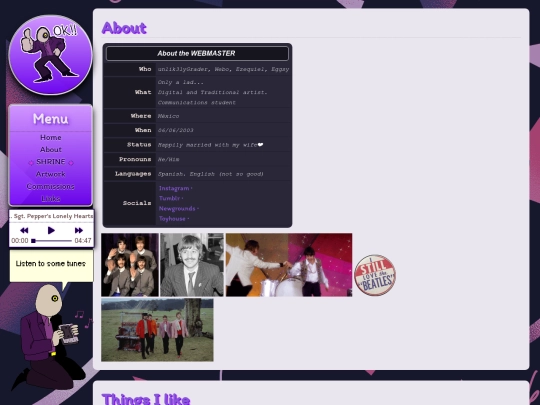The height and width of the screenshot is (405, 540).
Task: Click the About section heading
Action: click(x=124, y=28)
